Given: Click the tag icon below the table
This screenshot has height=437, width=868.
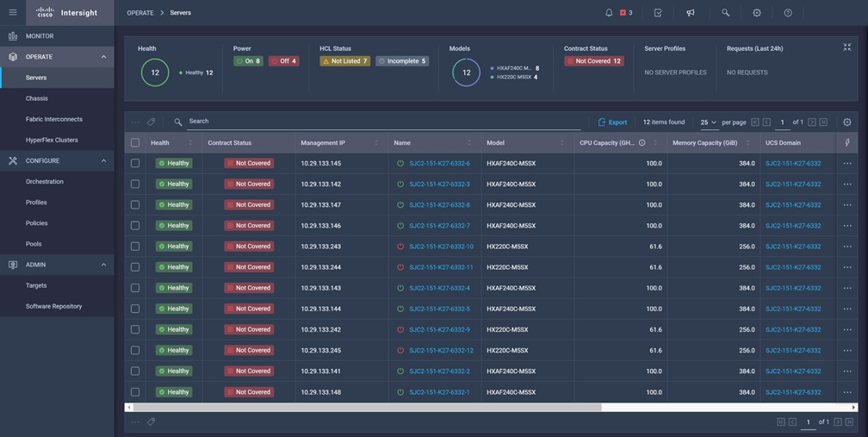Looking at the screenshot, I should pyautogui.click(x=152, y=422).
